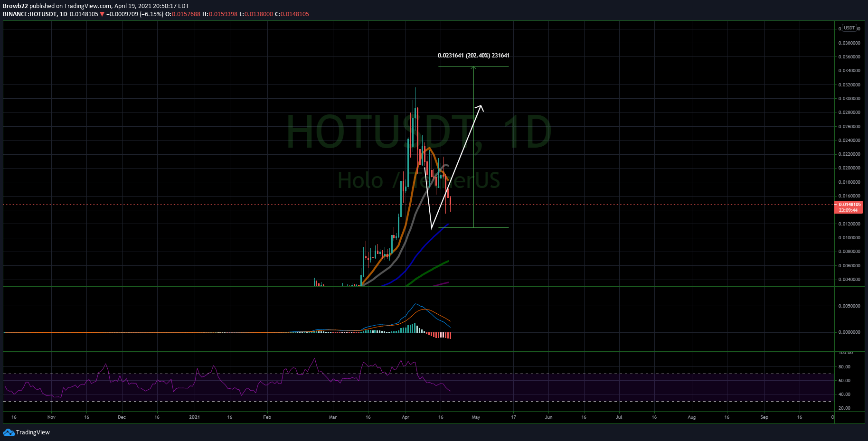Click the high value 0.0159398
The image size is (868, 441).
(x=223, y=14)
